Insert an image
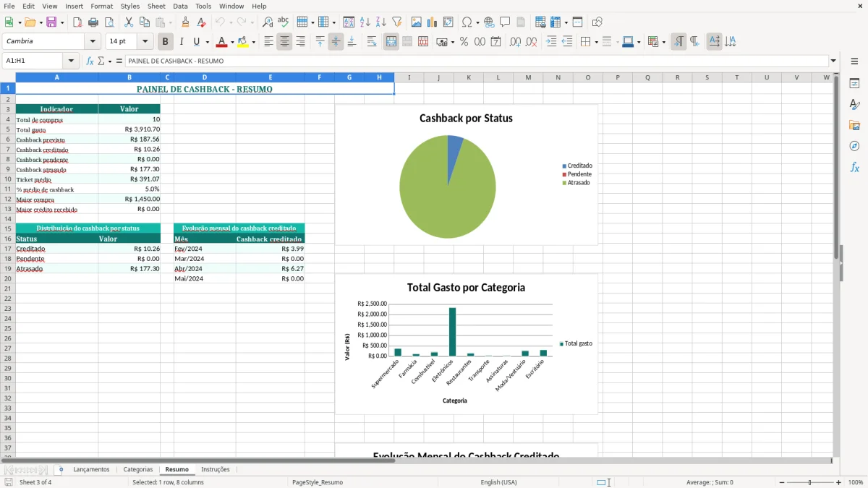 (417, 22)
